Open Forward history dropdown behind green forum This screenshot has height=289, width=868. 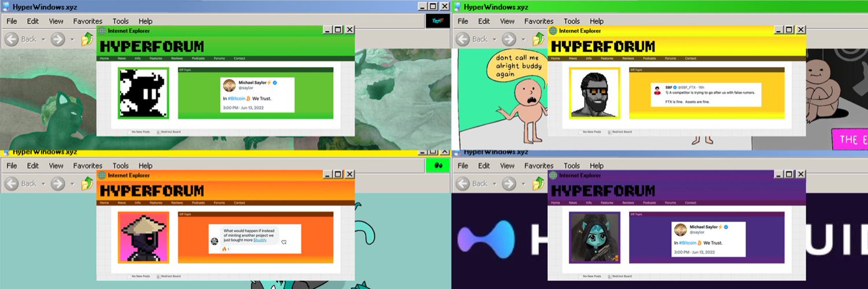[x=72, y=39]
